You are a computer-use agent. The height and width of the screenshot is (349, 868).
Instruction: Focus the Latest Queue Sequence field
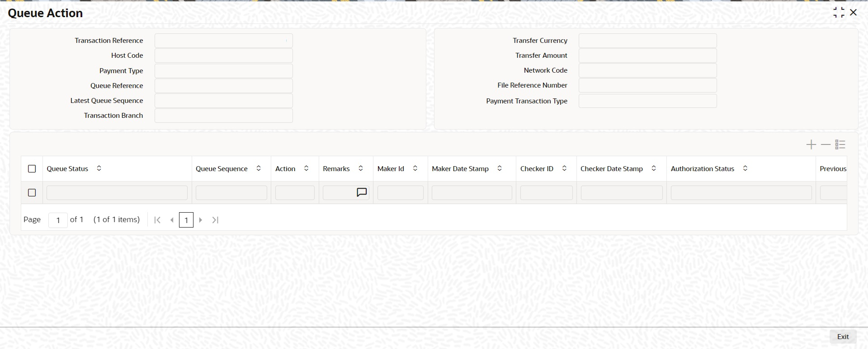coord(224,101)
